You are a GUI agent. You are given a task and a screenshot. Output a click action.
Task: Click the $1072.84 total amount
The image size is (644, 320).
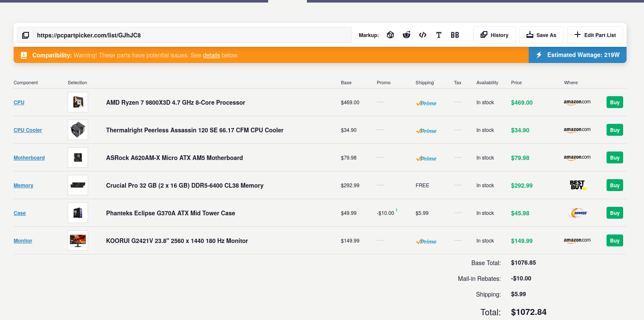coord(529,312)
